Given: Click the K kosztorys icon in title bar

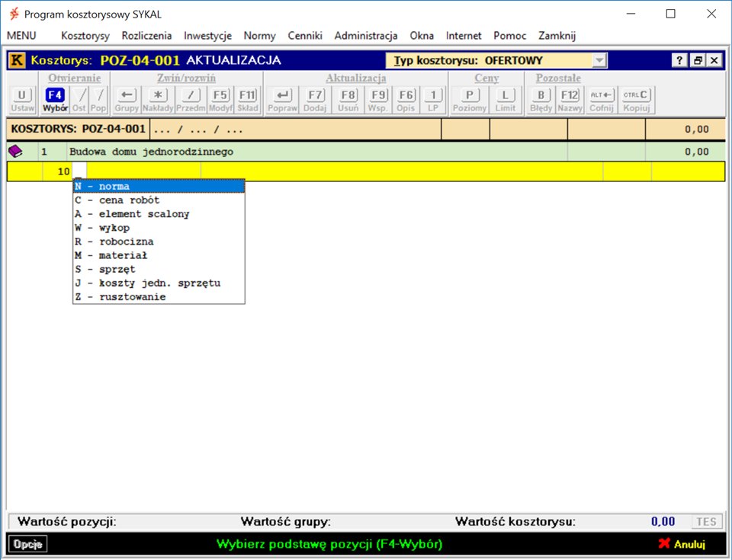Looking at the screenshot, I should (18, 60).
